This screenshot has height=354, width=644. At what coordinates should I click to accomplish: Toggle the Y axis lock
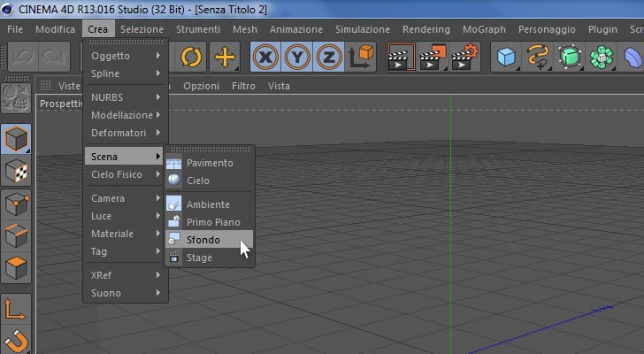(x=297, y=57)
